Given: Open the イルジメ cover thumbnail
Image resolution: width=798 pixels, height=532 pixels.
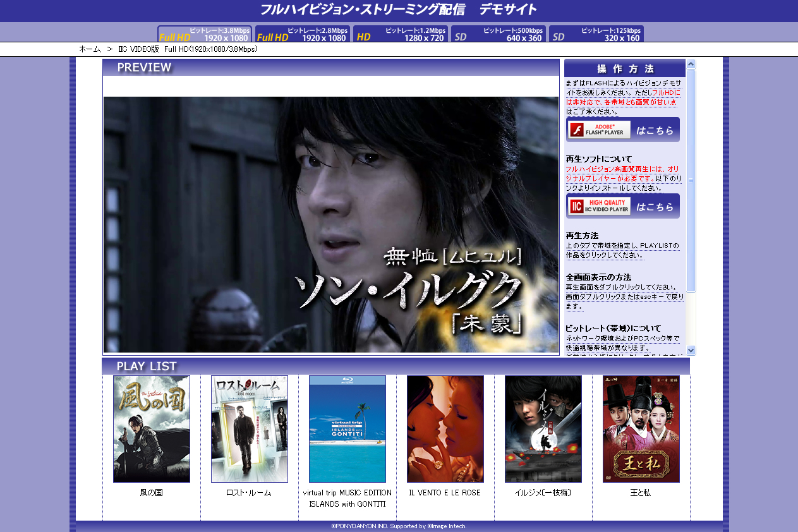Looking at the screenshot, I should 543,429.
